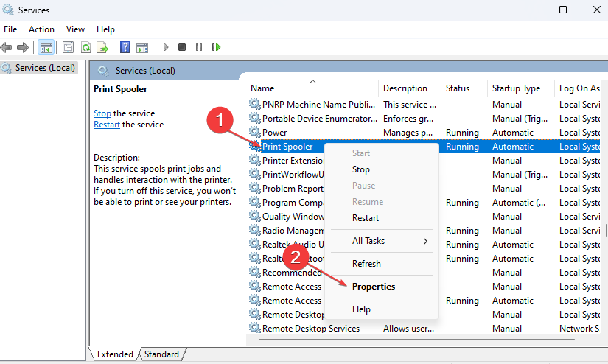The image size is (608, 364).
Task: Open the Help menu in menu bar
Action: [x=105, y=29]
